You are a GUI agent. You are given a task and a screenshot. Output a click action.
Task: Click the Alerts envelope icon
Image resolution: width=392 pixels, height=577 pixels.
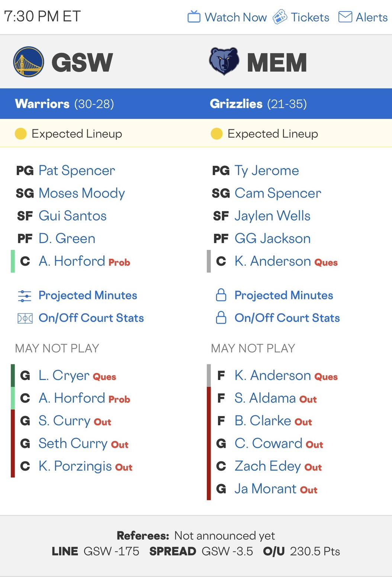[x=345, y=17]
